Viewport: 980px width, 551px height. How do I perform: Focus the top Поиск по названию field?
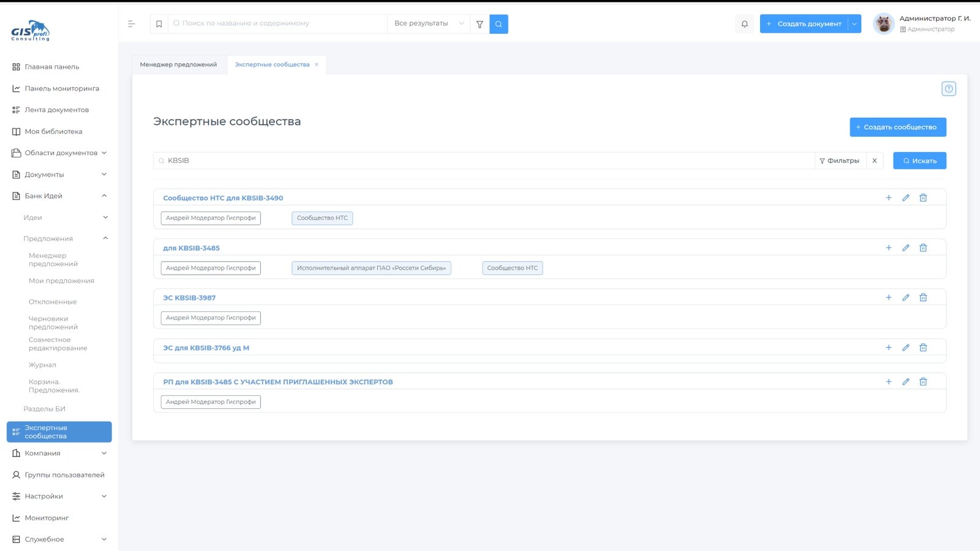pos(277,24)
